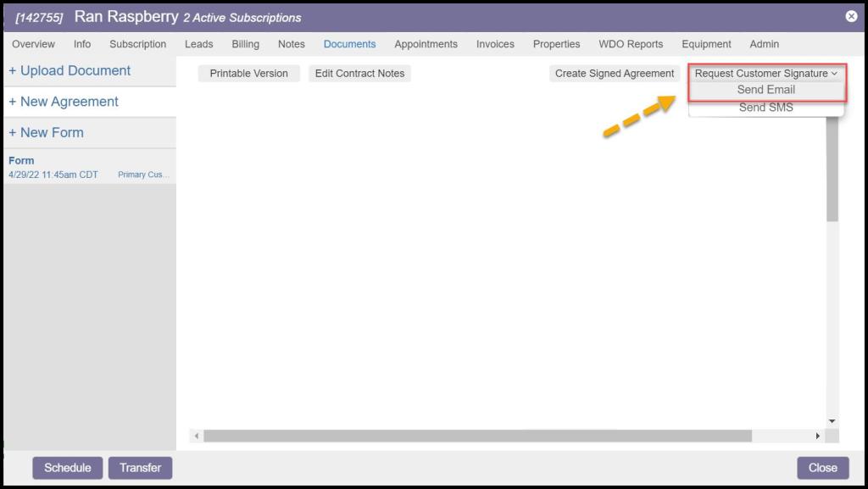Image resolution: width=868 pixels, height=489 pixels.
Task: Expand Request Customer Signature dropdown
Action: pos(765,74)
